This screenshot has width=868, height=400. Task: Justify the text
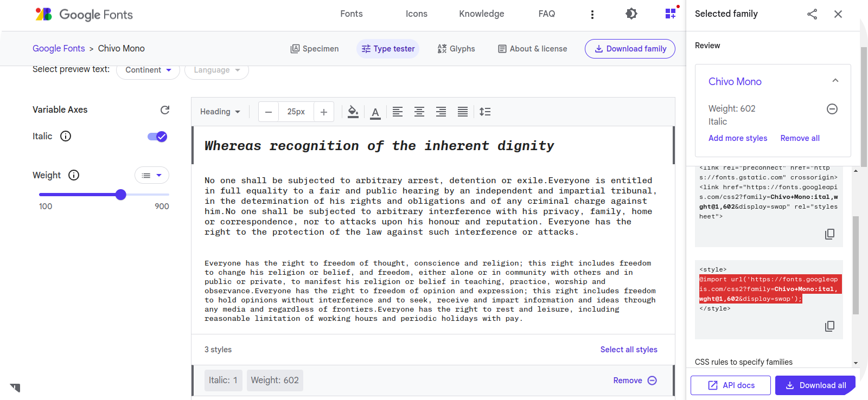point(463,112)
